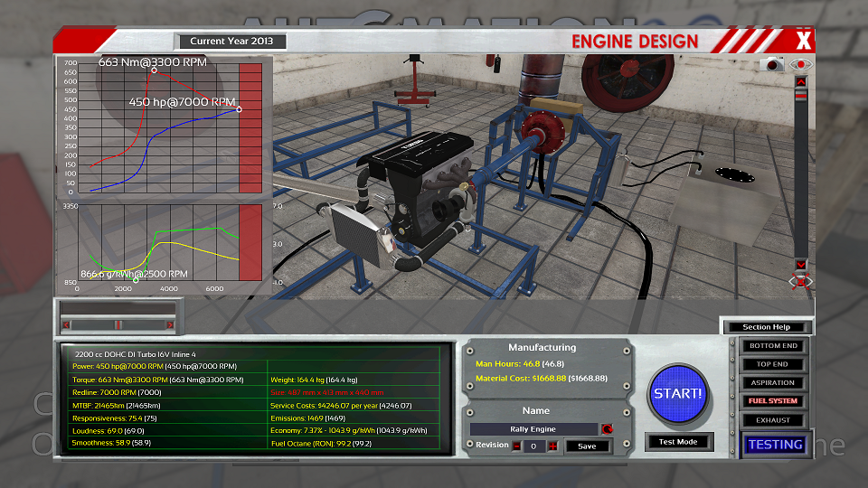Open Section Help
The height and width of the screenshot is (488, 868).
766,327
